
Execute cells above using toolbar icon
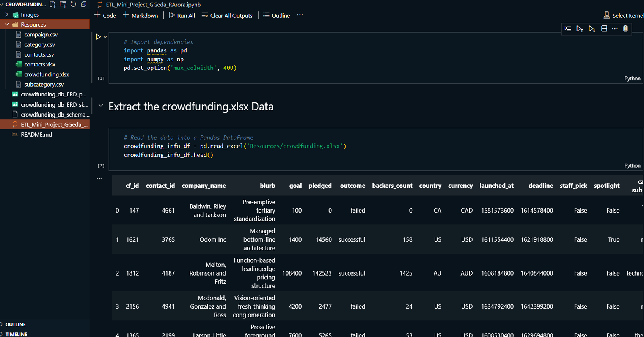pyautogui.click(x=580, y=29)
